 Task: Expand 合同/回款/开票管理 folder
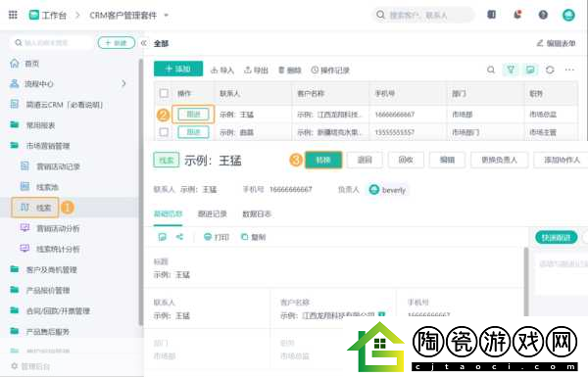pos(50,310)
